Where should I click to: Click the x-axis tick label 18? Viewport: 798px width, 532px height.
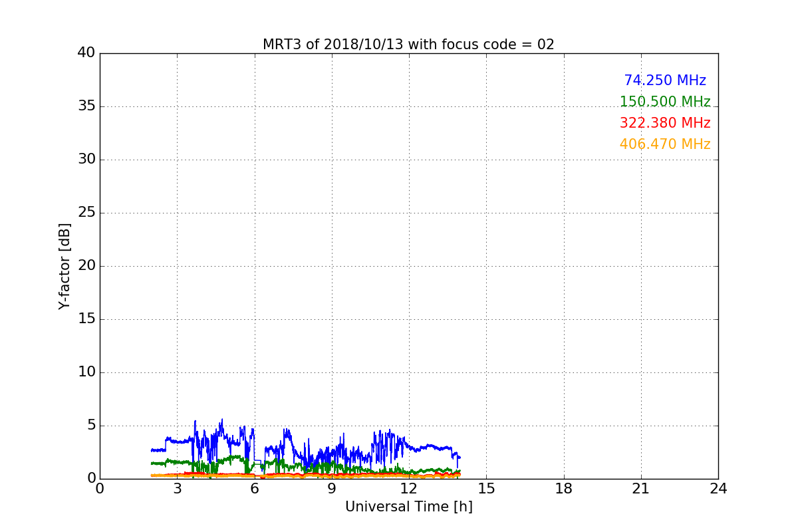tap(564, 489)
